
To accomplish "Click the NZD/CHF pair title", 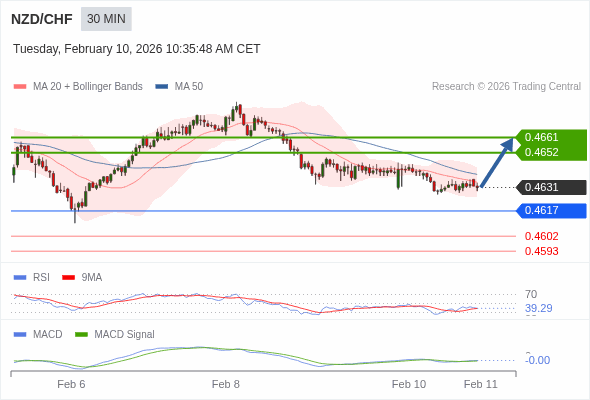I will pos(42,19).
